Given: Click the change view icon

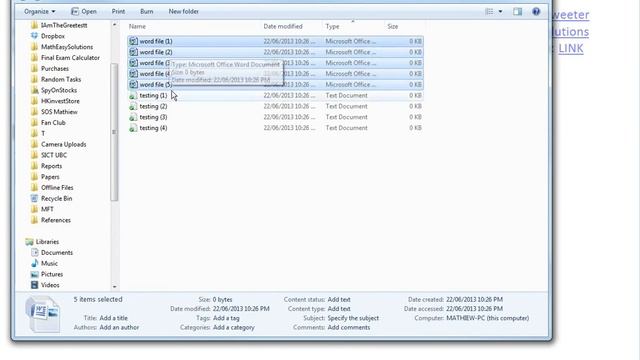Looking at the screenshot, I should click(489, 11).
